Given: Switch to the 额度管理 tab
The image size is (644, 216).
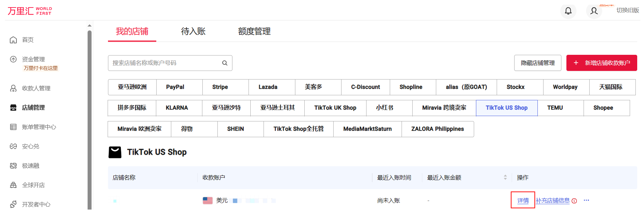Looking at the screenshot, I should (254, 32).
